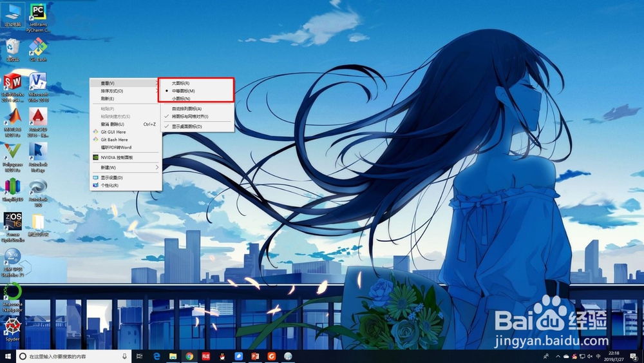Image resolution: width=644 pixels, height=363 pixels.
Task: Open the red Youdao app on taskbar
Action: [206, 357]
